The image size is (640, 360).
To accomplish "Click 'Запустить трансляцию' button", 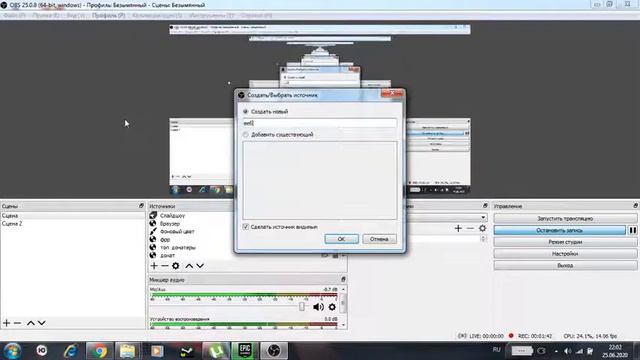I will (565, 218).
